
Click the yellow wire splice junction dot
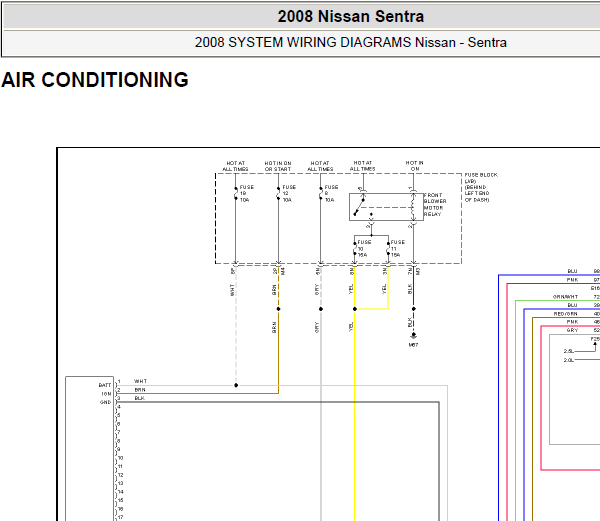click(355, 309)
